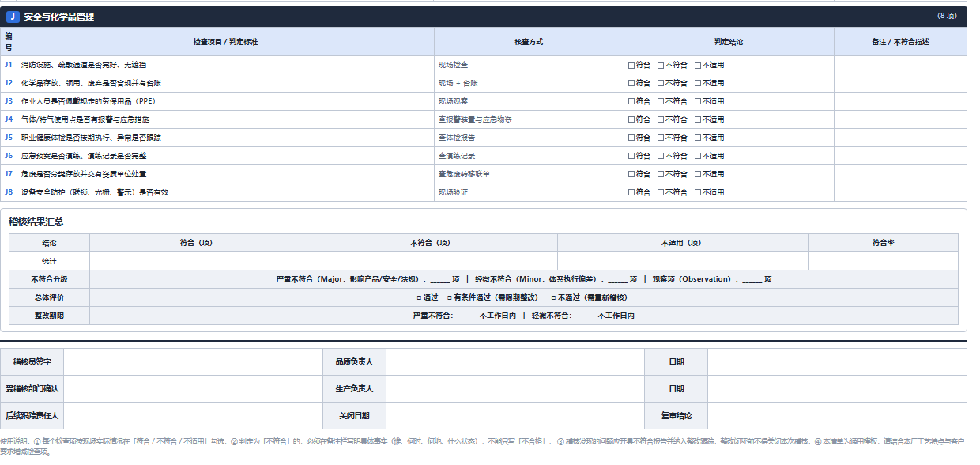Screen dimensions: 980x465
Task: Mark 不符合 for J4 气体/特气使用点
Action: [x=661, y=119]
